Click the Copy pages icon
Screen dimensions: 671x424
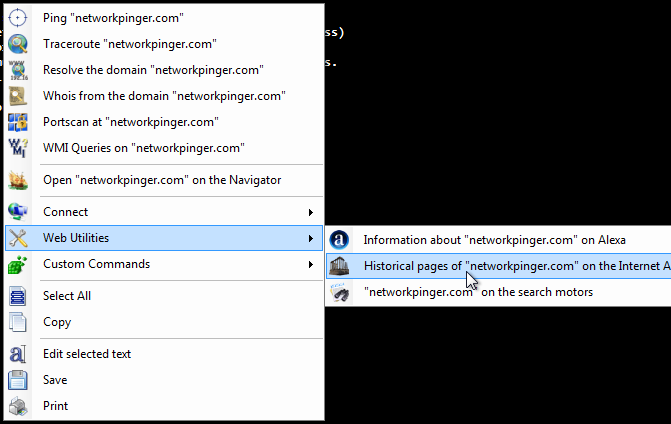point(18,322)
